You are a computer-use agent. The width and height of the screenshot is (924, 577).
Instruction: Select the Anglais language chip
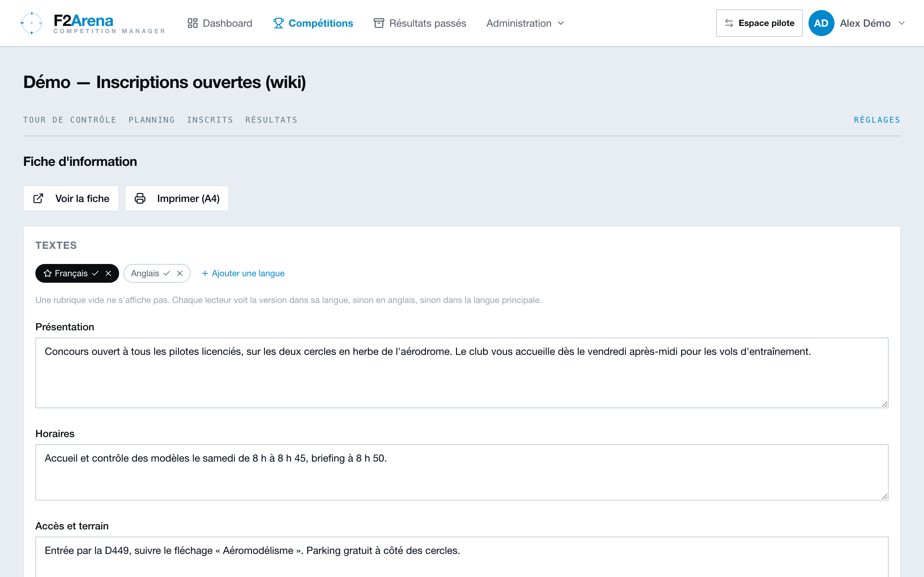click(x=145, y=273)
